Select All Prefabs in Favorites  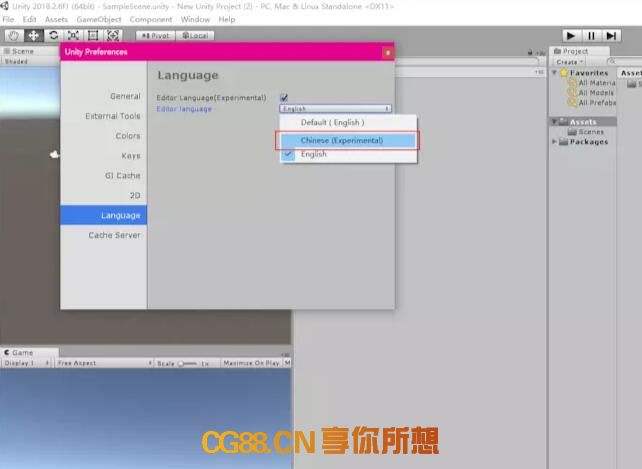pyautogui.click(x=592, y=103)
